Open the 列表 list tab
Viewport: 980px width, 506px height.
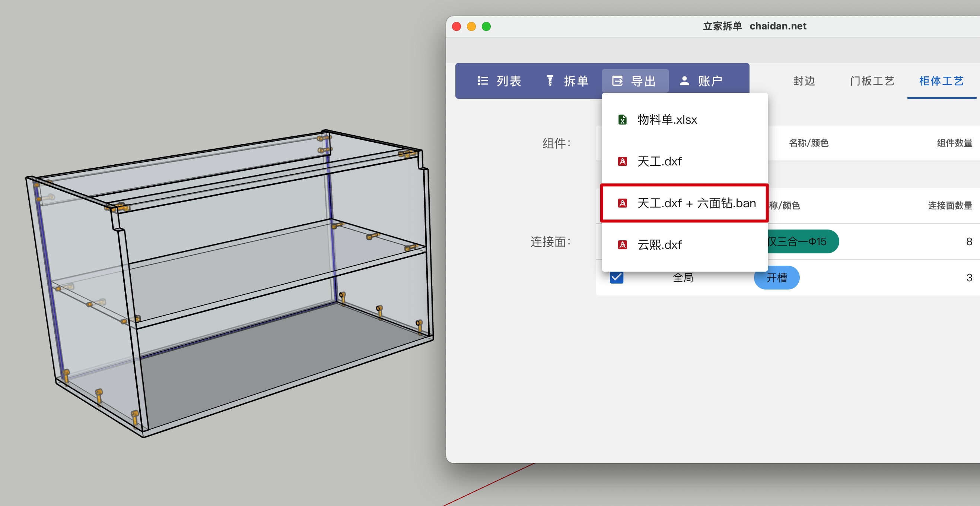click(499, 81)
